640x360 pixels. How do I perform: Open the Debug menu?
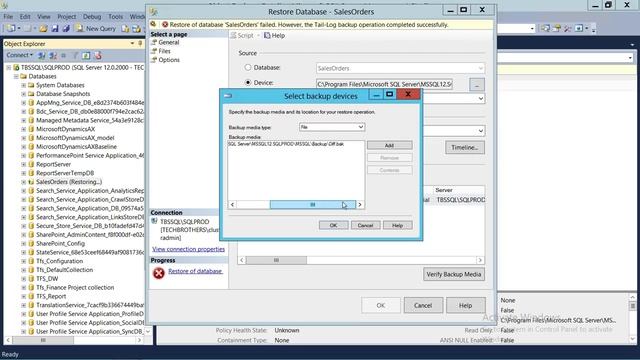[92, 17]
